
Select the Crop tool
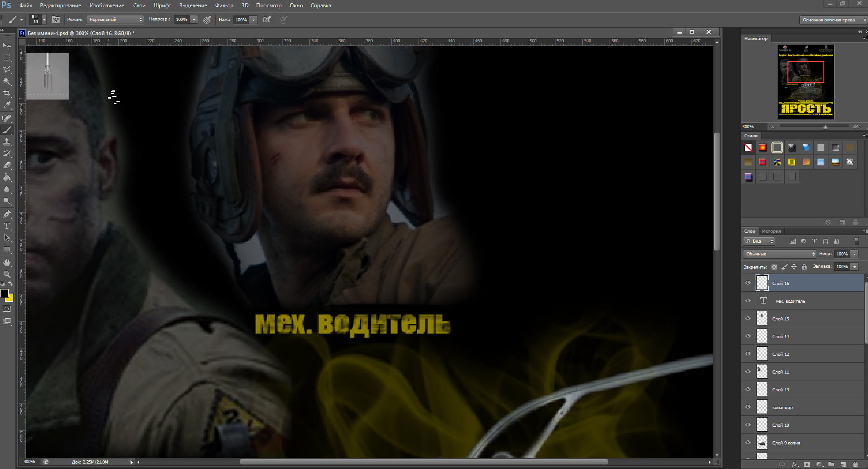[7, 93]
